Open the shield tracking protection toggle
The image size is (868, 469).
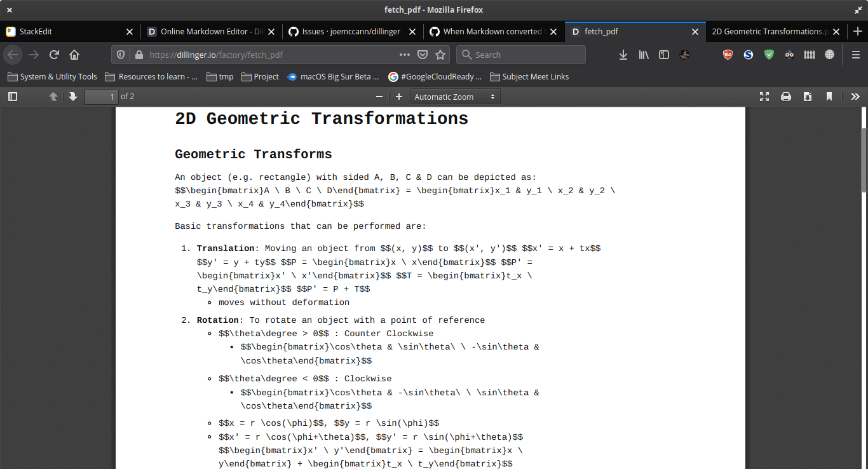click(120, 55)
